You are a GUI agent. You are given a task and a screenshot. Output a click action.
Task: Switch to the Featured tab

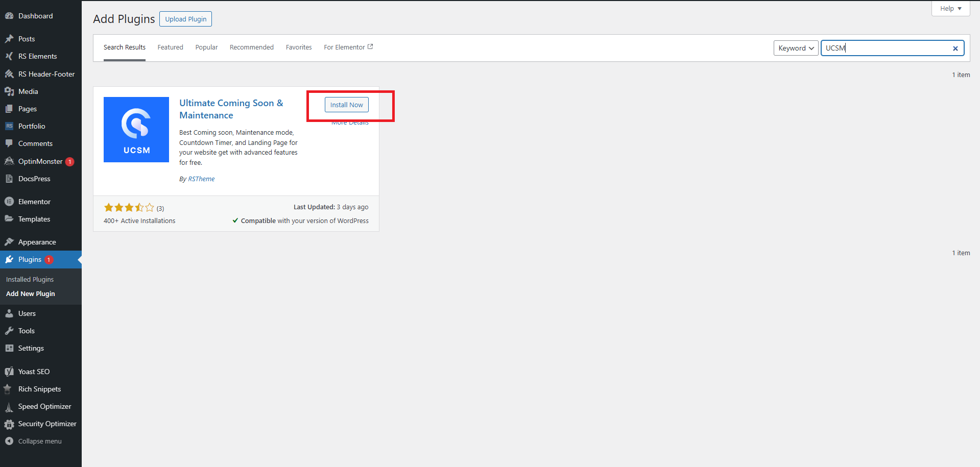(170, 47)
